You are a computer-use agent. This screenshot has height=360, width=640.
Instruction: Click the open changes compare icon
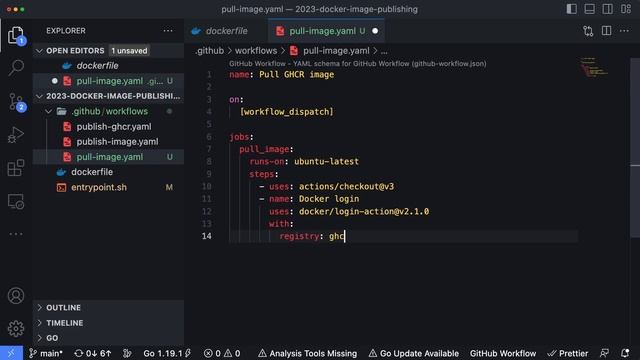(588, 31)
